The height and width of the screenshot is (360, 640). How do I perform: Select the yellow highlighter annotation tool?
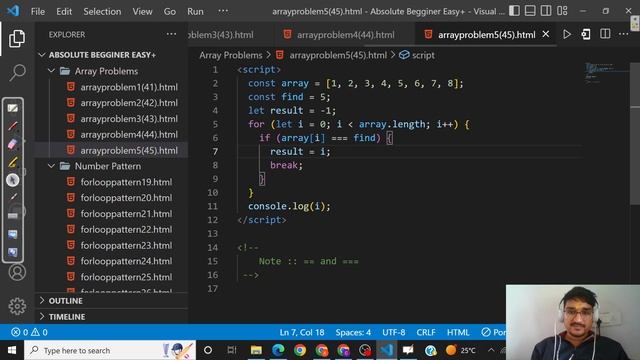coord(13,162)
